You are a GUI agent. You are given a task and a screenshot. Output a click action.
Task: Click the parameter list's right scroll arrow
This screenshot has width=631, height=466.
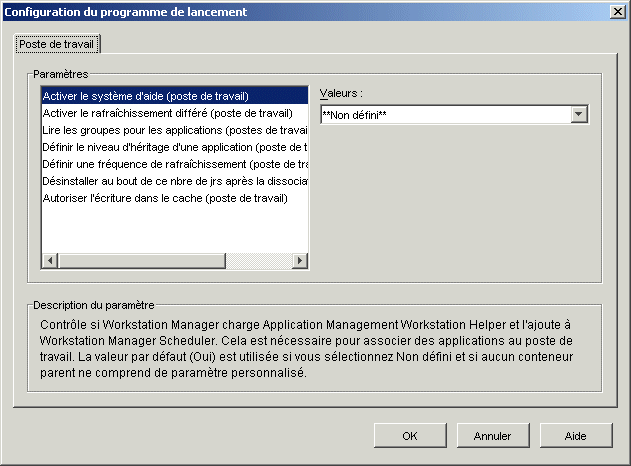(x=299, y=260)
